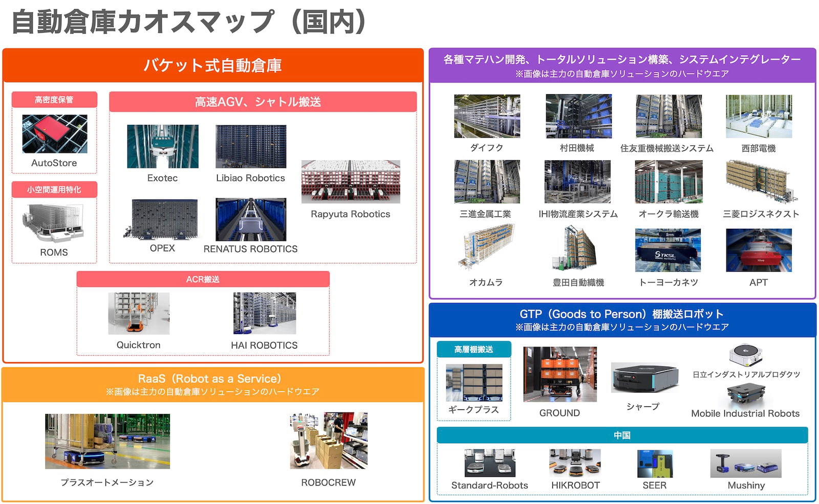Image resolution: width=819 pixels, height=504 pixels.
Task: Select the オカムラ system image
Action: [486, 248]
